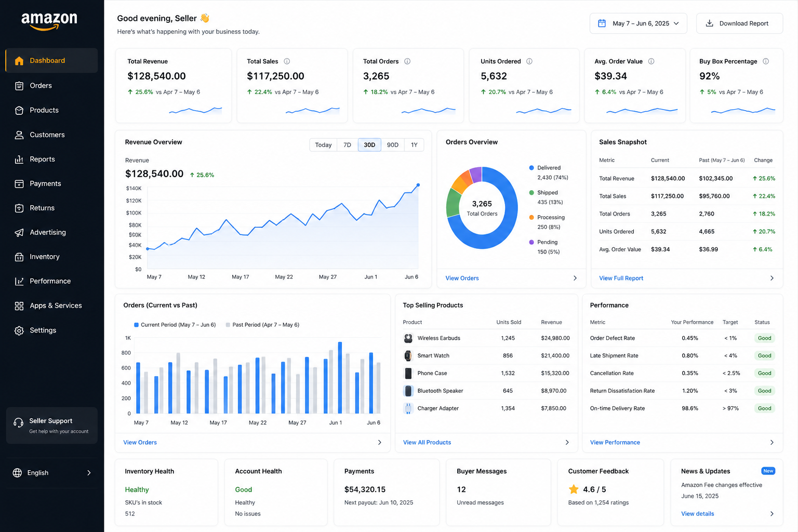Click the Seller Support help card

coord(51,425)
